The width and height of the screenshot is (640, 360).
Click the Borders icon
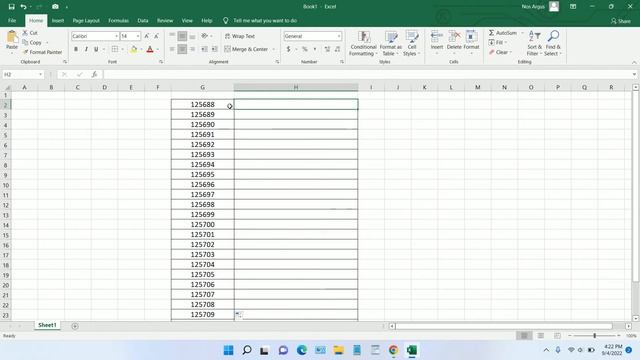click(115, 49)
